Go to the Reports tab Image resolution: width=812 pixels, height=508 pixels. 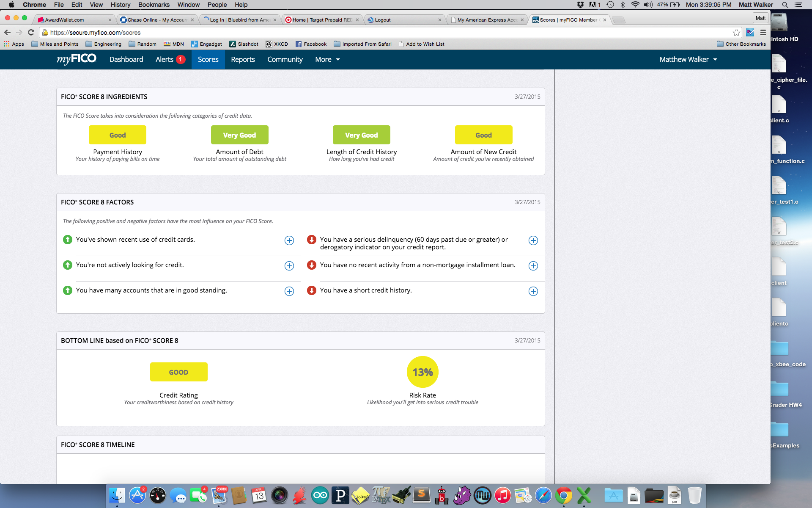point(243,59)
